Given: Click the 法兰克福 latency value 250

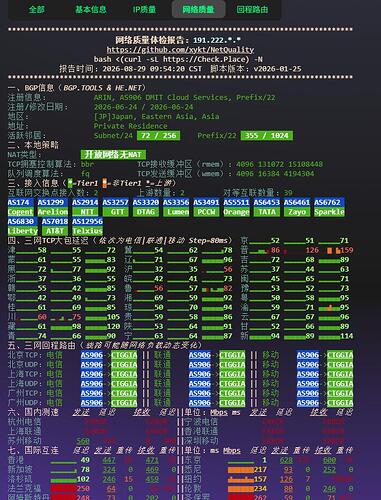Looking at the screenshot, I should (83, 489).
